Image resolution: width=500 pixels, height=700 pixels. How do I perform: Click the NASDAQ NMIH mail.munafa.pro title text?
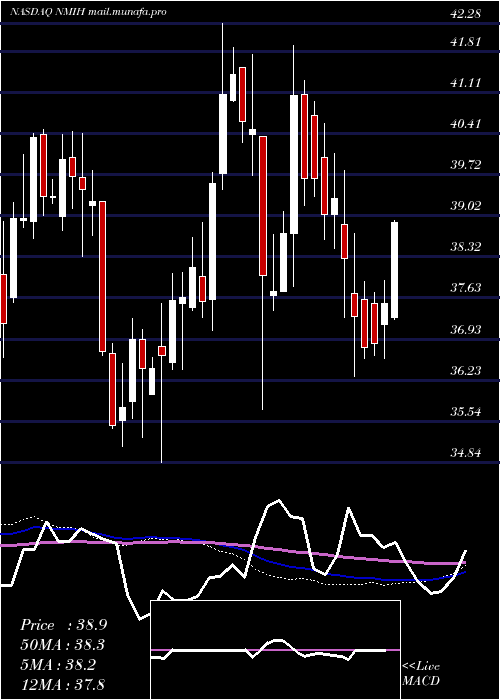pos(88,12)
